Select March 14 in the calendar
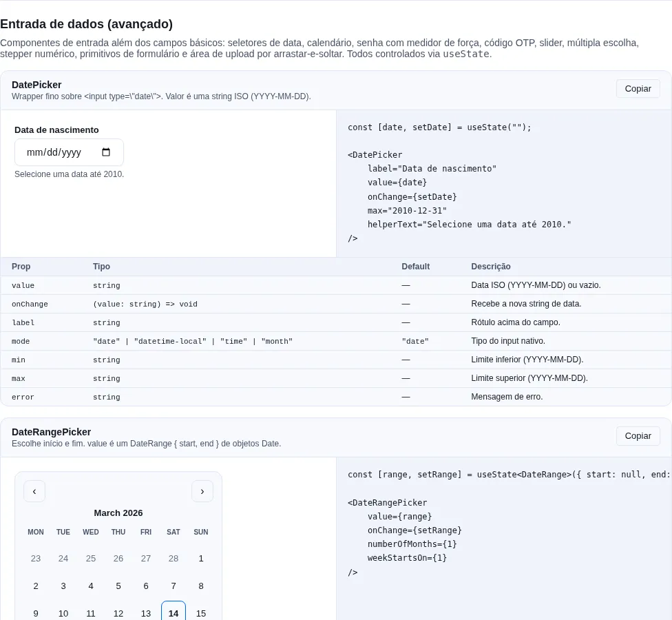Viewport: 672px width, 620px height. click(x=174, y=613)
